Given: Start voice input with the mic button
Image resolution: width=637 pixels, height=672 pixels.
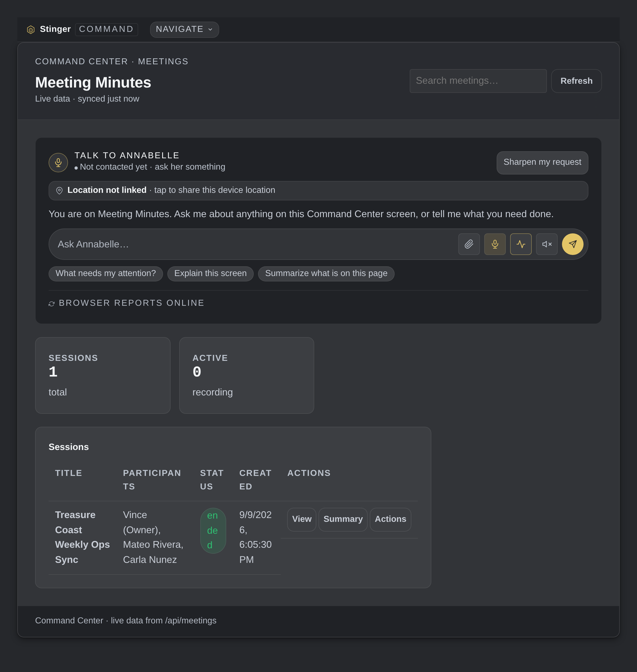Looking at the screenshot, I should tap(495, 244).
